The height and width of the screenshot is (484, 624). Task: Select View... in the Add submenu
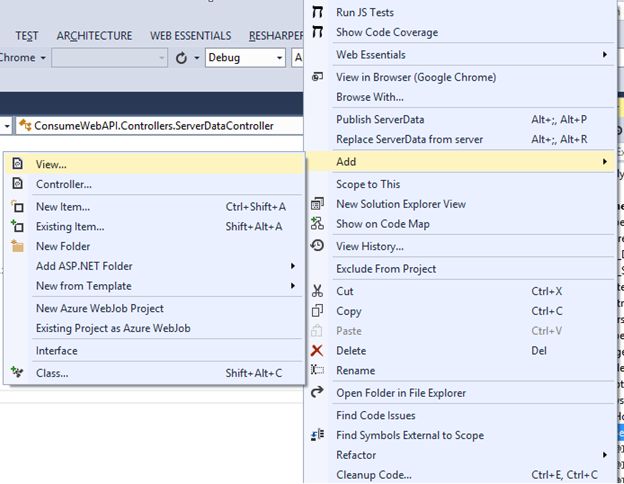[52, 164]
